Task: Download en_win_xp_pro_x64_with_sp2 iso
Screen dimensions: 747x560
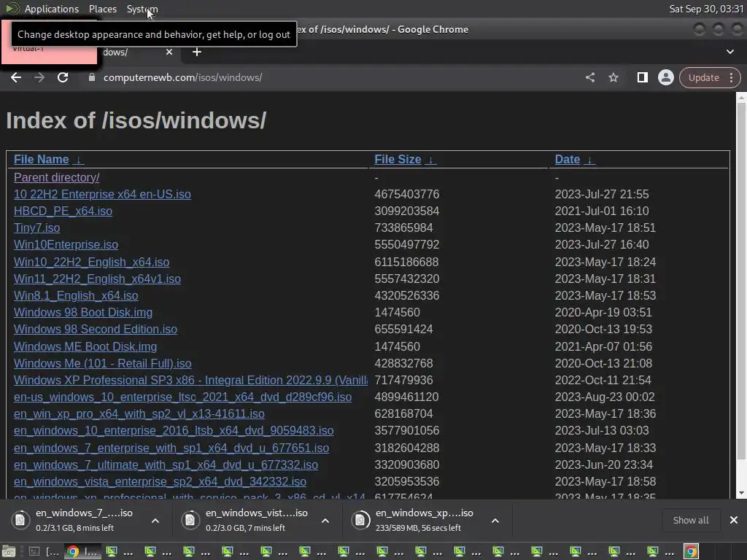Action: (x=139, y=414)
